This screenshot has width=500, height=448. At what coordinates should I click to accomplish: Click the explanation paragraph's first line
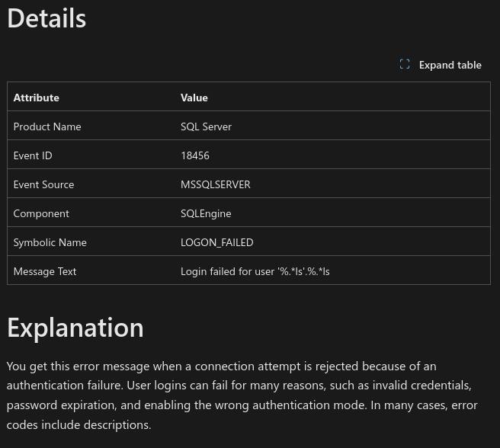pos(221,366)
